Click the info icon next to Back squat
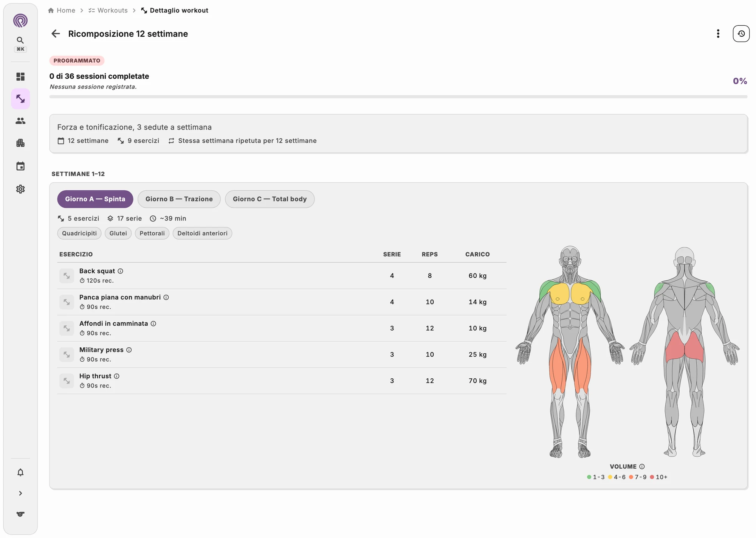This screenshot has height=538, width=756. (120, 271)
